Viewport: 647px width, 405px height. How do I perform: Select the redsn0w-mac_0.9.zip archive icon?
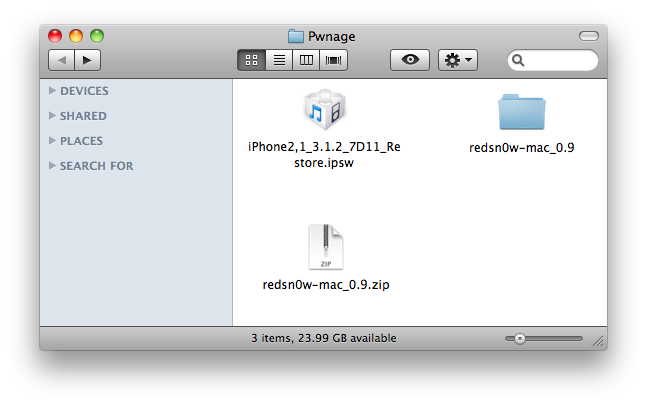click(x=326, y=247)
